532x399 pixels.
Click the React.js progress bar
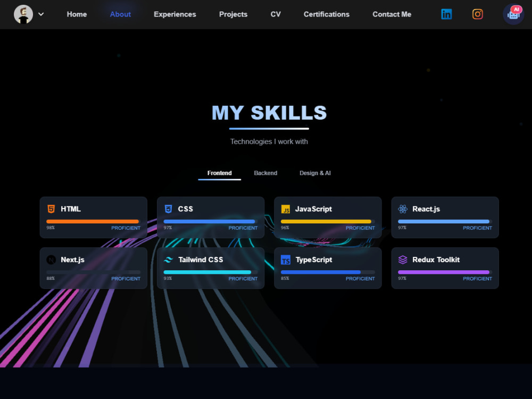(445, 221)
